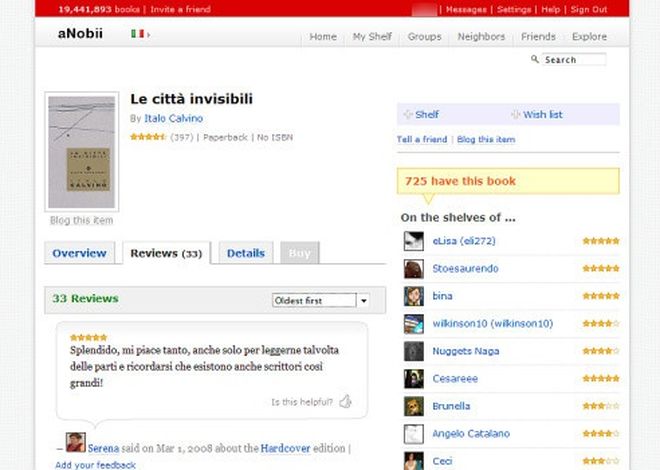Select the Reviews (33) tab
Screen dimensions: 660x470
point(166,253)
